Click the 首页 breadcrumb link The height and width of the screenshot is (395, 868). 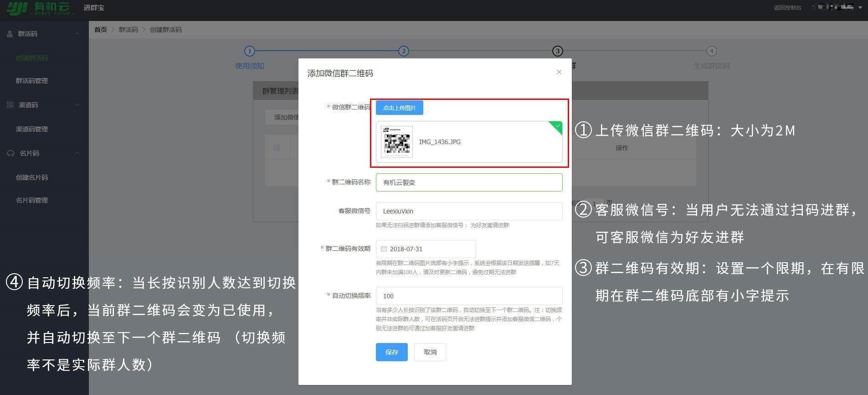(x=101, y=30)
